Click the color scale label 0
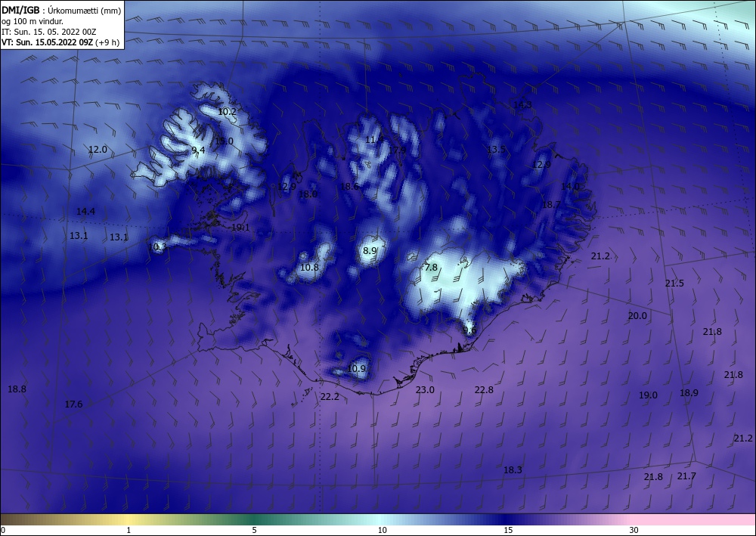The height and width of the screenshot is (536, 756). [x=3, y=530]
